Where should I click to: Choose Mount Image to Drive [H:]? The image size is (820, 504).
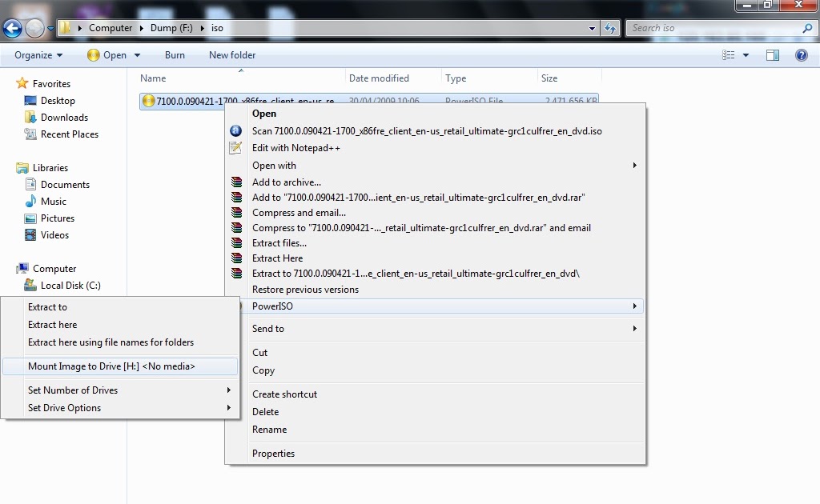(120, 366)
